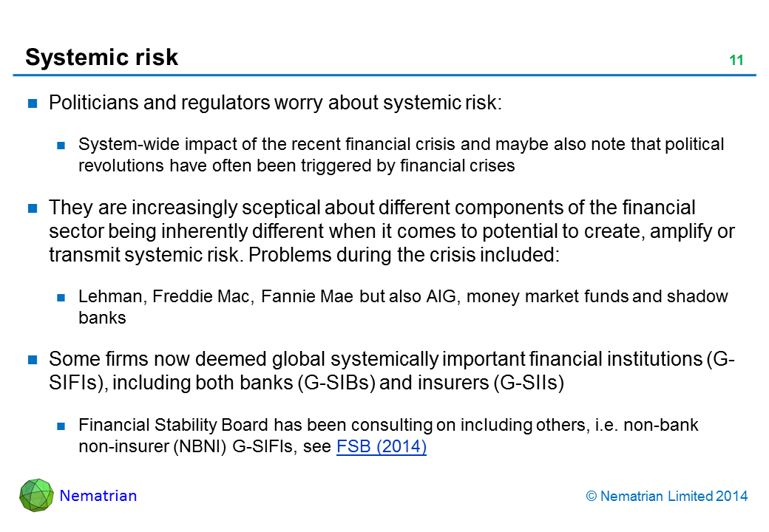Click the sub-bullet marker beside 'Financial Stability Board'
769x532 pixels.
[x=62, y=426]
